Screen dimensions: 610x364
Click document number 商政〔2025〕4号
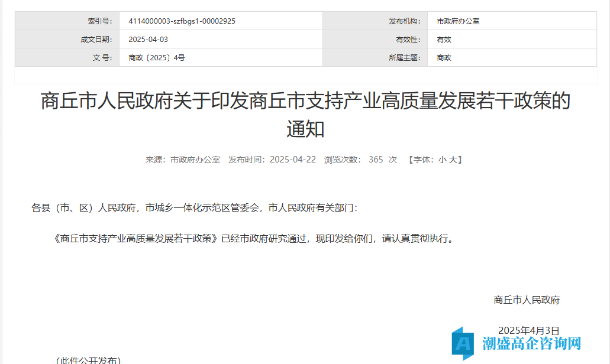[x=157, y=57]
